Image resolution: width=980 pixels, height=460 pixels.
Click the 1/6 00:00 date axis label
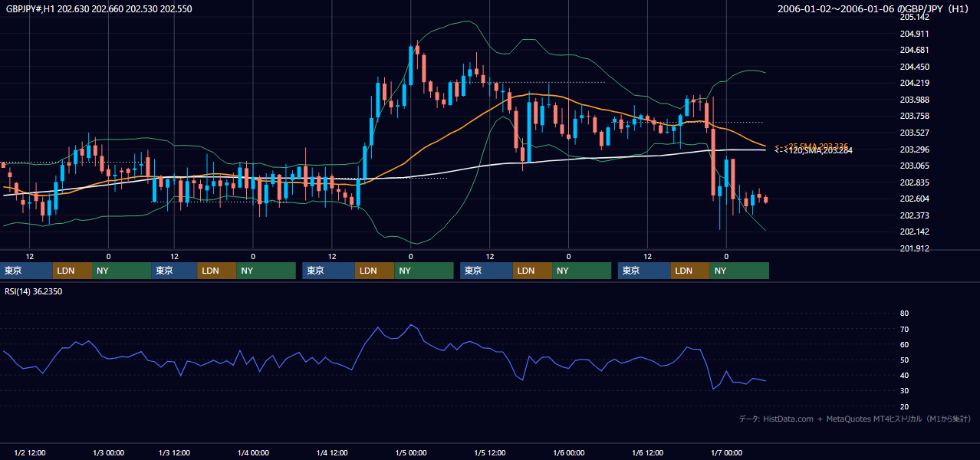coord(568,453)
